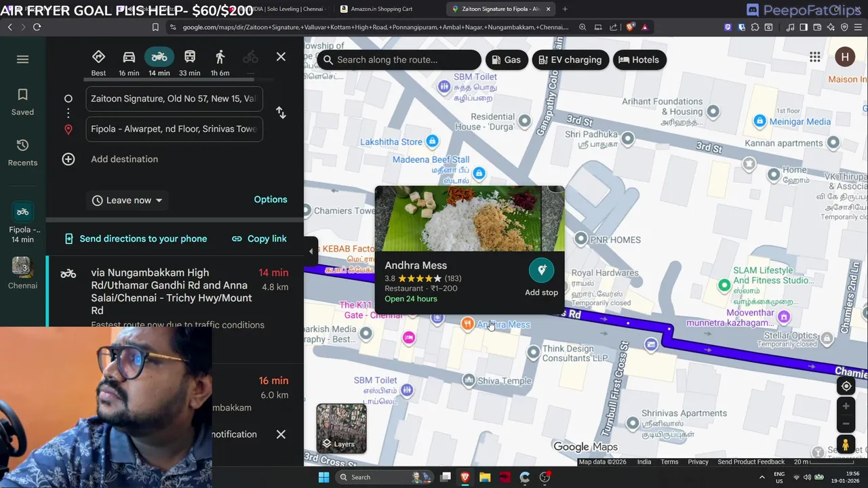Open the Privacy link
The height and width of the screenshot is (488, 868).
point(698,462)
